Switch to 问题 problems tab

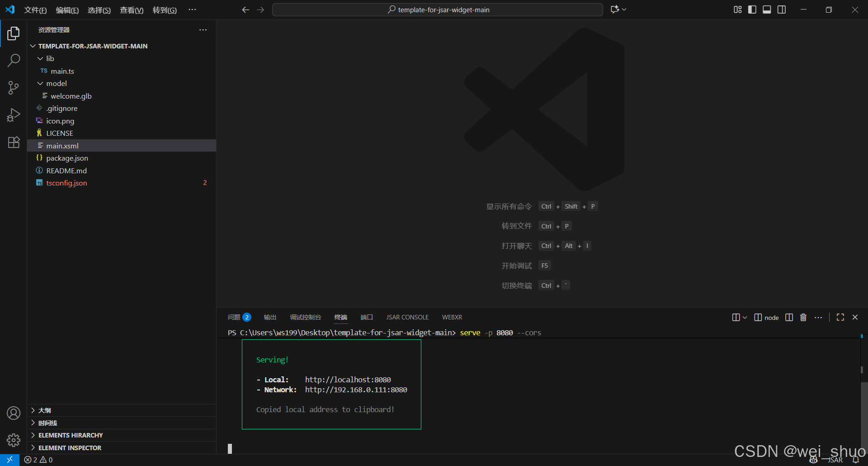pos(239,317)
